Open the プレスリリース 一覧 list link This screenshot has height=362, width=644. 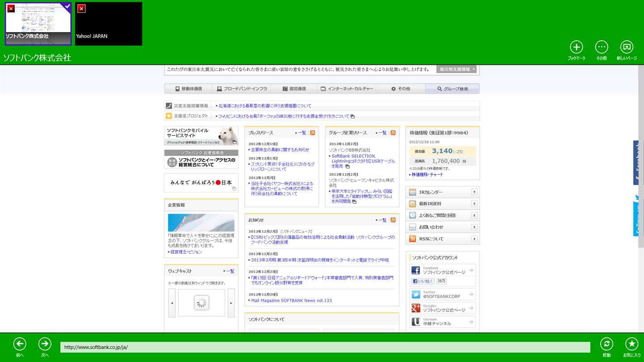[301, 133]
